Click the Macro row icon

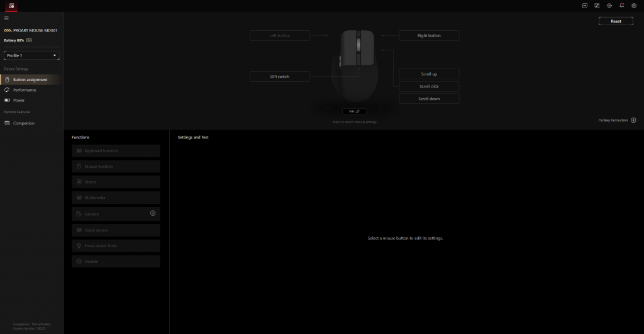79,182
